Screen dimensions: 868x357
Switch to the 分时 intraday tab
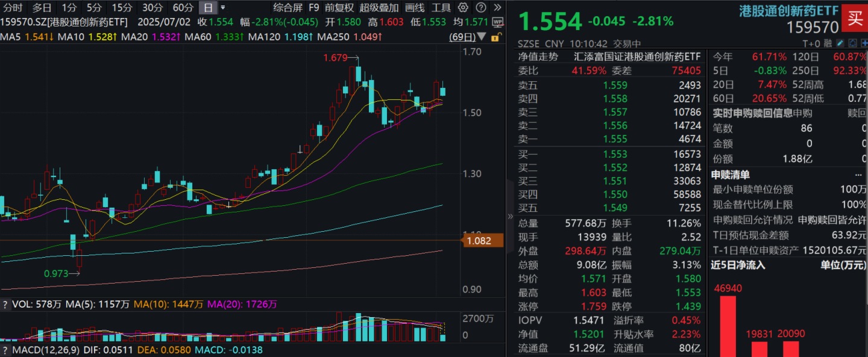point(13,8)
